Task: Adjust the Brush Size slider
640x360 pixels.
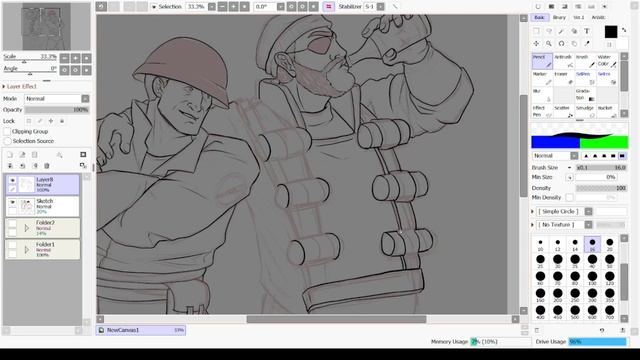Action: pos(601,168)
